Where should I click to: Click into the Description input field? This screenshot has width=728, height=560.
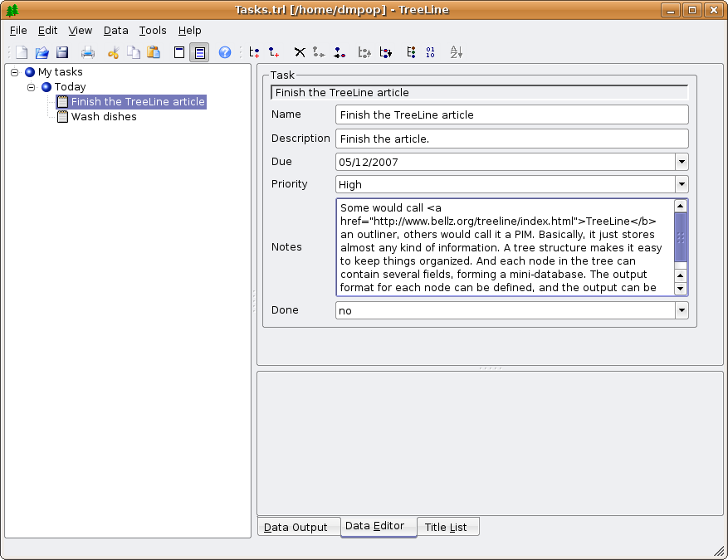tap(511, 139)
